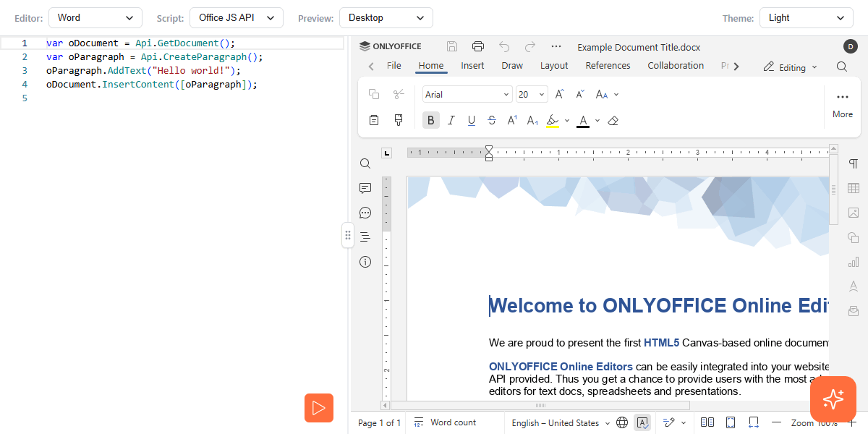The height and width of the screenshot is (434, 868).
Task: Toggle Bold formatting
Action: click(431, 121)
